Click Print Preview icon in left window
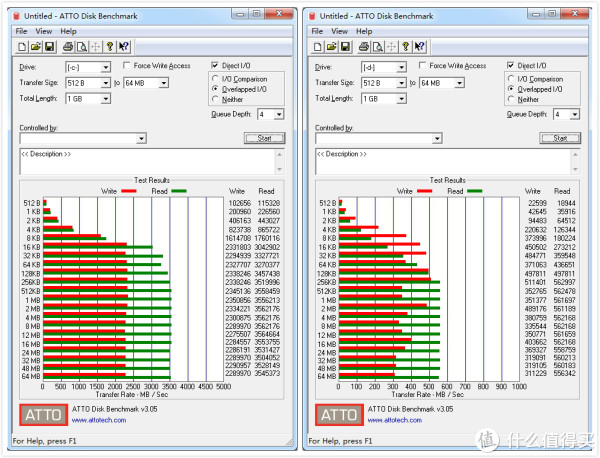The width and height of the screenshot is (600, 458). [82, 47]
